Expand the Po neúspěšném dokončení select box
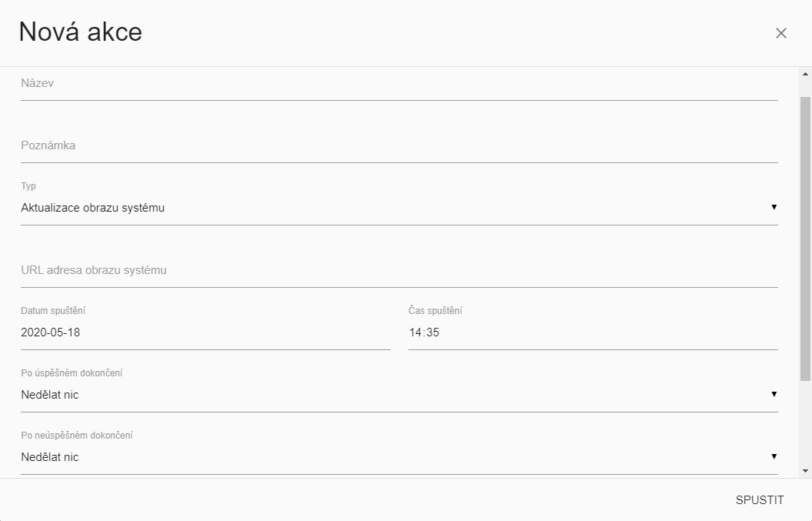 tap(384, 457)
